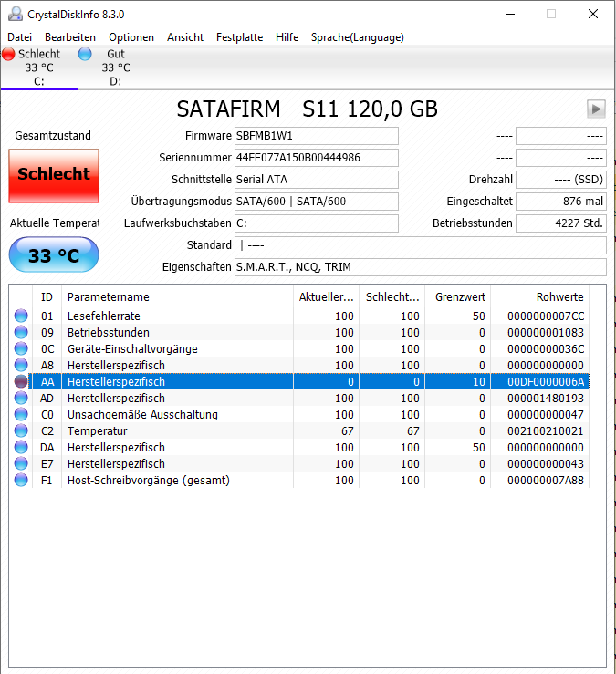This screenshot has height=674, width=616.
Task: Select the Geräte-Einschaltvorgänge parameter name
Action: [132, 349]
